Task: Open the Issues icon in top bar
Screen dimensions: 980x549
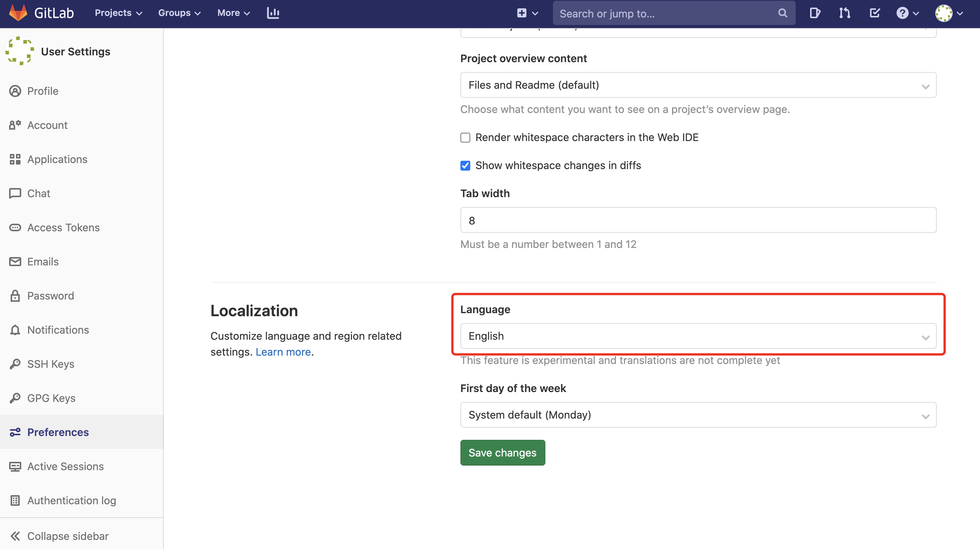Action: (815, 13)
